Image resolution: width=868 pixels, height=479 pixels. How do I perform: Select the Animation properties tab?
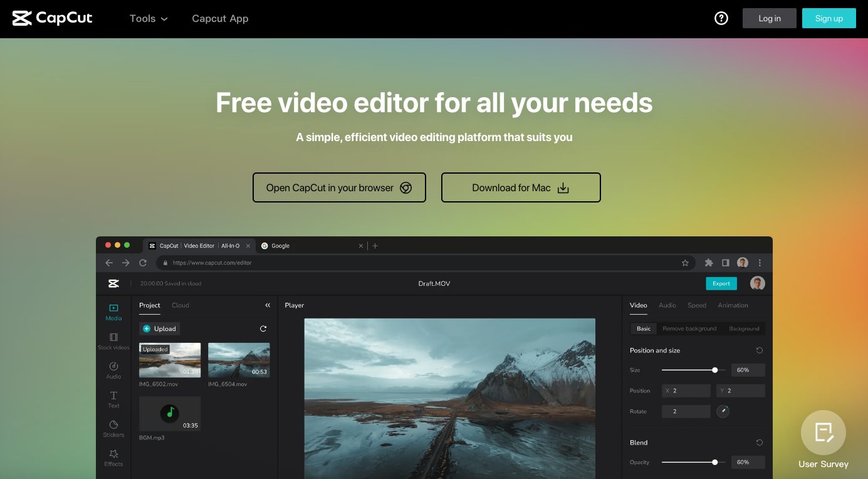[733, 305]
